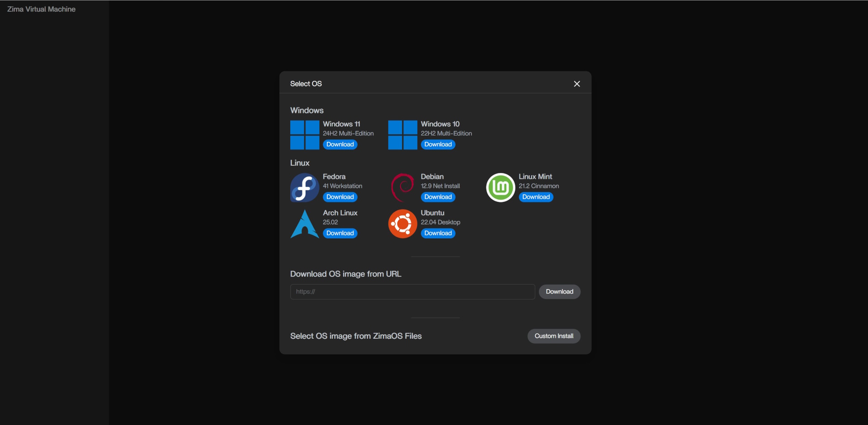Open Custom Install from ZimaOS Files
Viewport: 868px width, 425px height.
[554, 336]
